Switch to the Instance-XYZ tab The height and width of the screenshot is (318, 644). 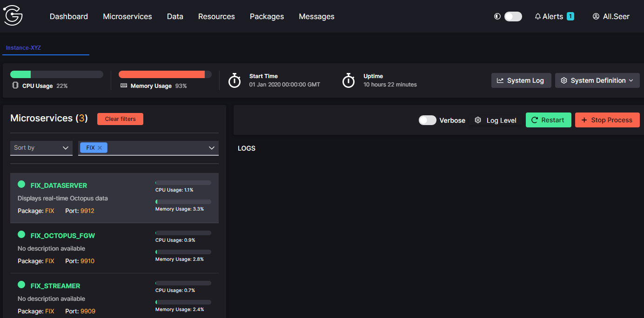click(x=23, y=47)
